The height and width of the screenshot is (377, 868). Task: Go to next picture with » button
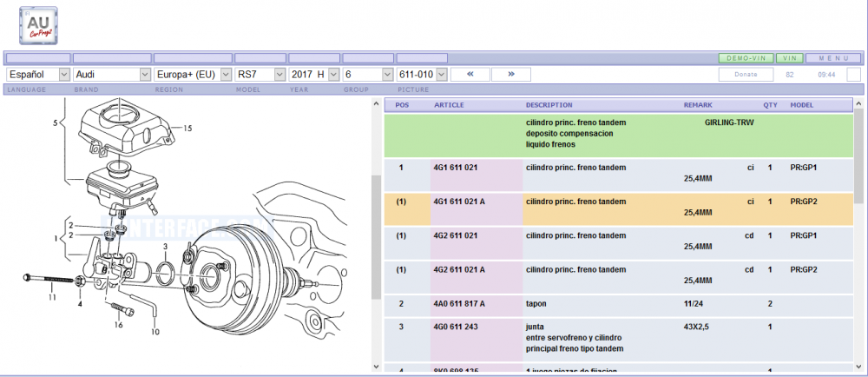[511, 74]
